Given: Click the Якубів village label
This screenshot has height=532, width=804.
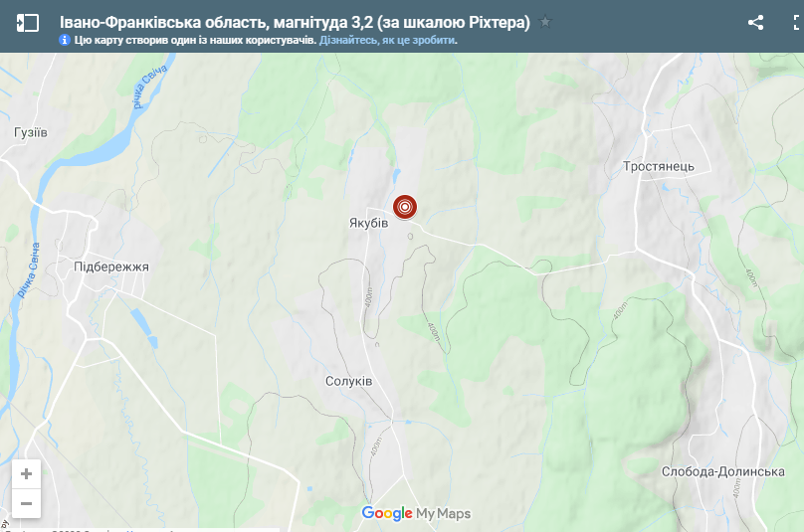Looking at the screenshot, I should click(x=369, y=223).
